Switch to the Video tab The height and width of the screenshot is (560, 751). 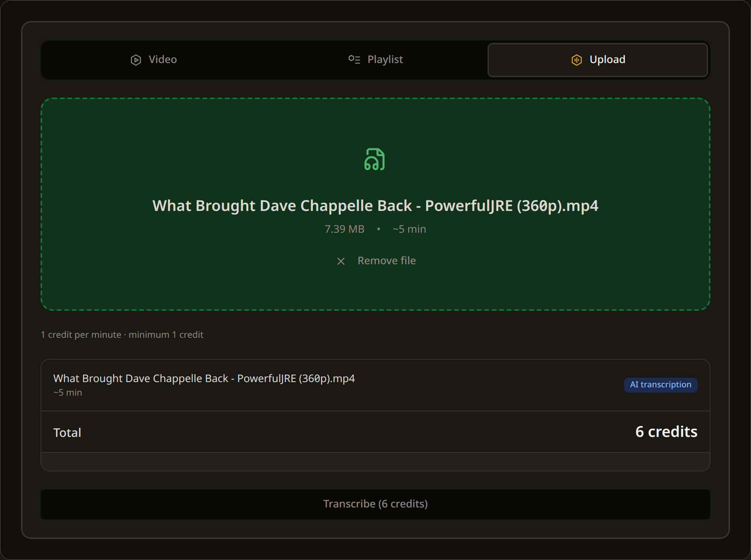[154, 60]
